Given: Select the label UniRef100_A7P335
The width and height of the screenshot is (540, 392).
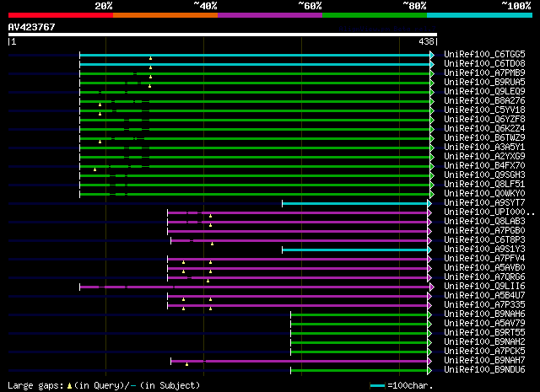Looking at the screenshot, I should pos(484,305).
